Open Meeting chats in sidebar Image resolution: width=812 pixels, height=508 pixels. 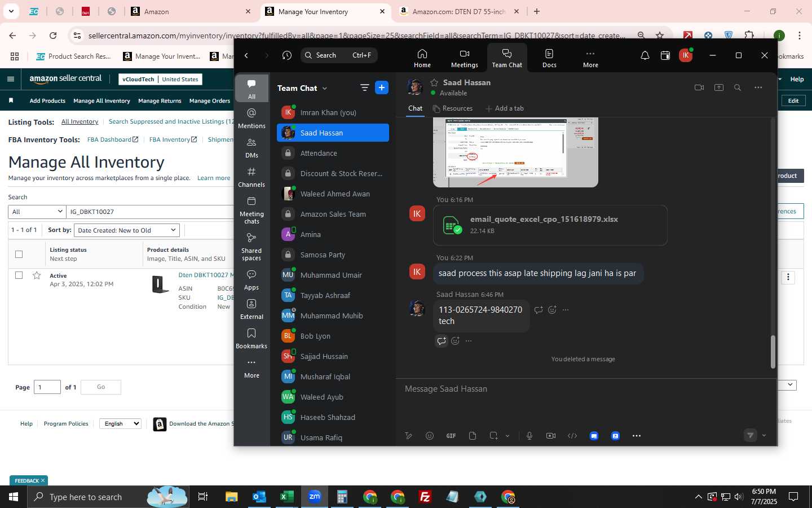point(251,209)
